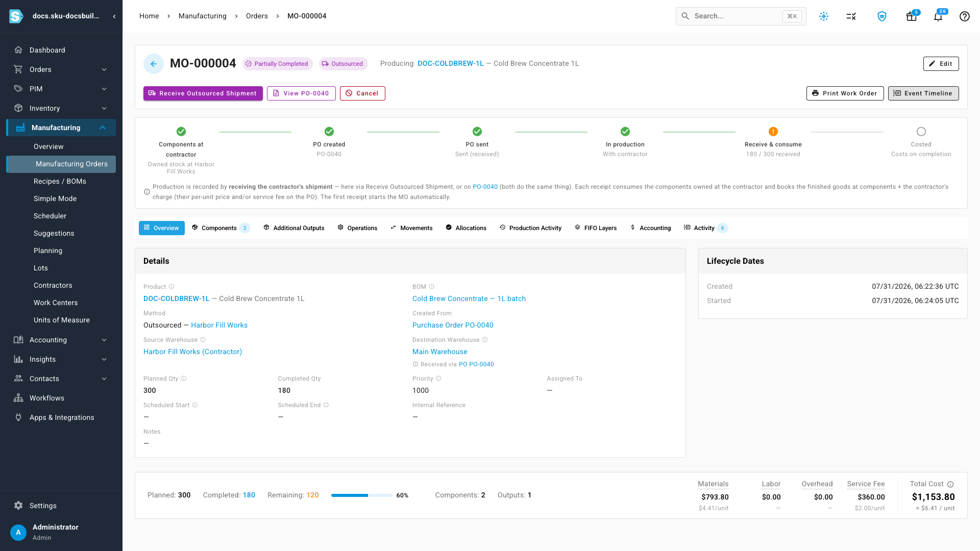Click the 60% completion progress bar
This screenshot has height=551, width=980.
click(x=362, y=495)
